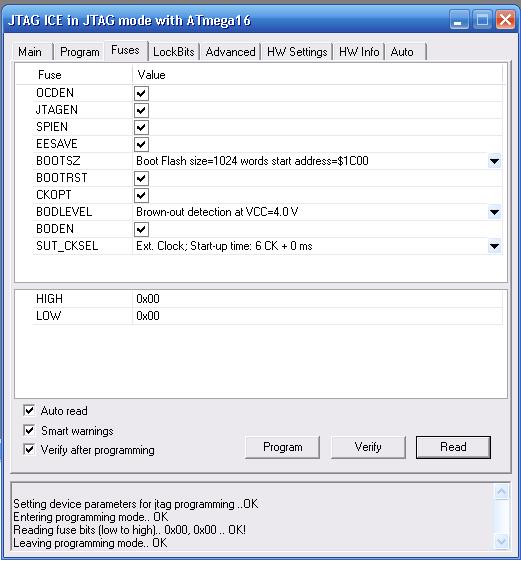Toggle the Smart warnings checkbox
Image resolution: width=521 pixels, height=562 pixels.
pyautogui.click(x=29, y=430)
